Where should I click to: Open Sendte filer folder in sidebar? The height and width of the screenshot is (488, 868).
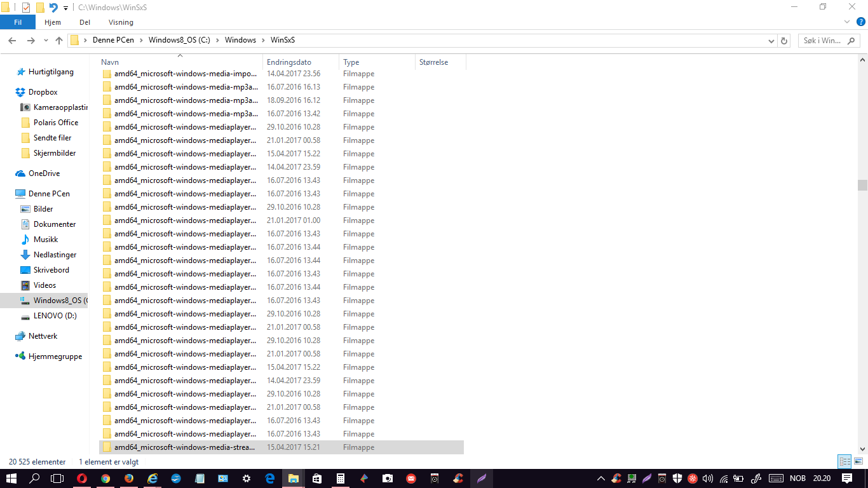coord(46,138)
